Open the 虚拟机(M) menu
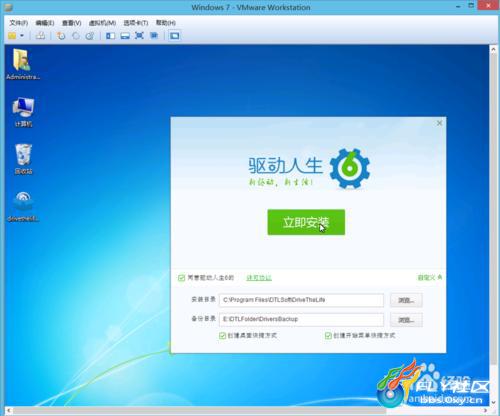This screenshot has width=500, height=416. [x=102, y=23]
